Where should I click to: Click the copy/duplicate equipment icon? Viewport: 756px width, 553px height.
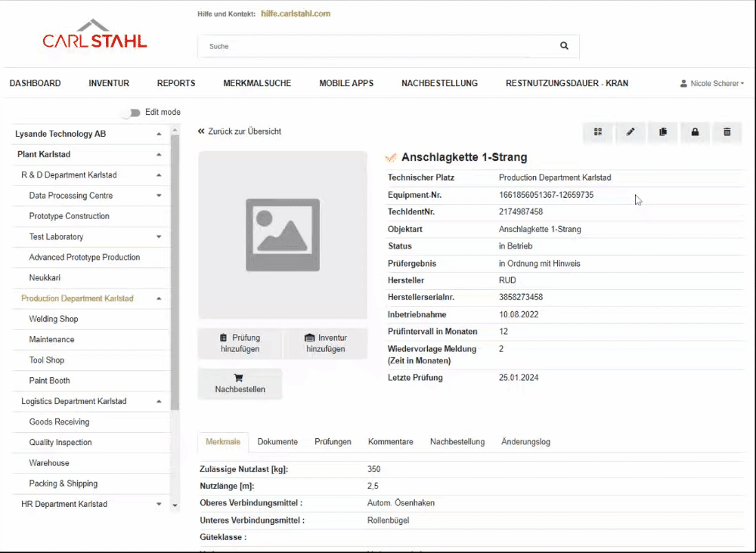663,132
